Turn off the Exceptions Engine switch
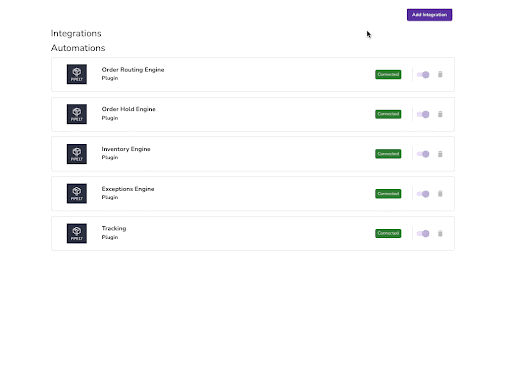This screenshot has width=512, height=376. (423, 194)
